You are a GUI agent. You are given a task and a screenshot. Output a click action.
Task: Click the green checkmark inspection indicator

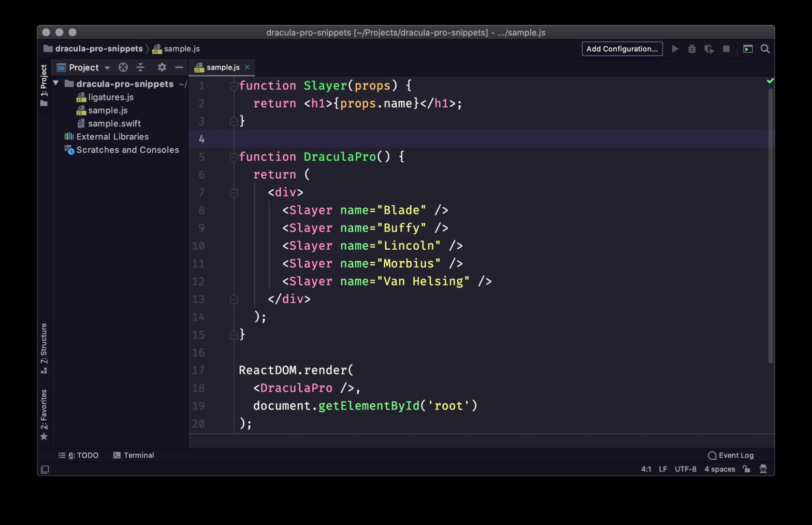[x=770, y=81]
